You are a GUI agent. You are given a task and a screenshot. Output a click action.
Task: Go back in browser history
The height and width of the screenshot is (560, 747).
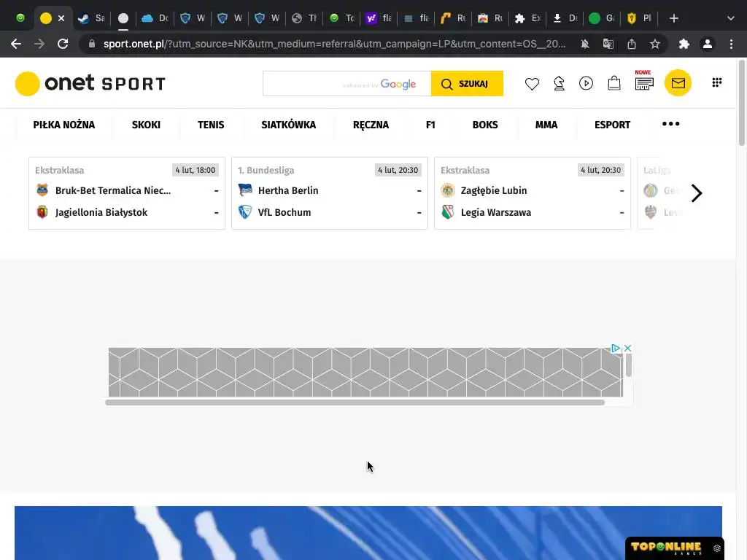[16, 44]
